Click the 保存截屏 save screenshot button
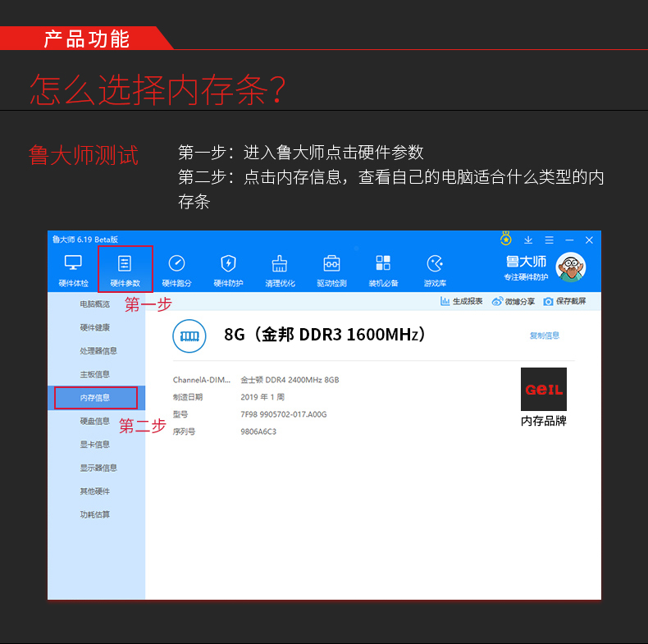This screenshot has width=648, height=644. 564,301
